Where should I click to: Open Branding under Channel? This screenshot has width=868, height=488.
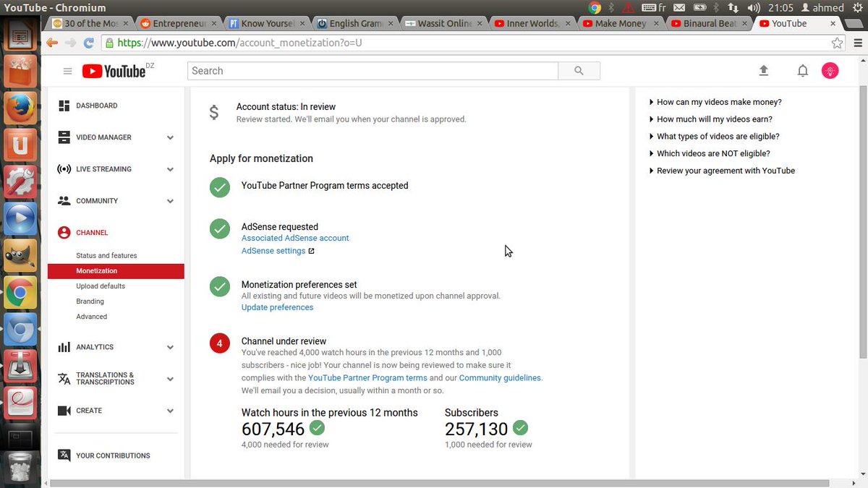click(90, 301)
